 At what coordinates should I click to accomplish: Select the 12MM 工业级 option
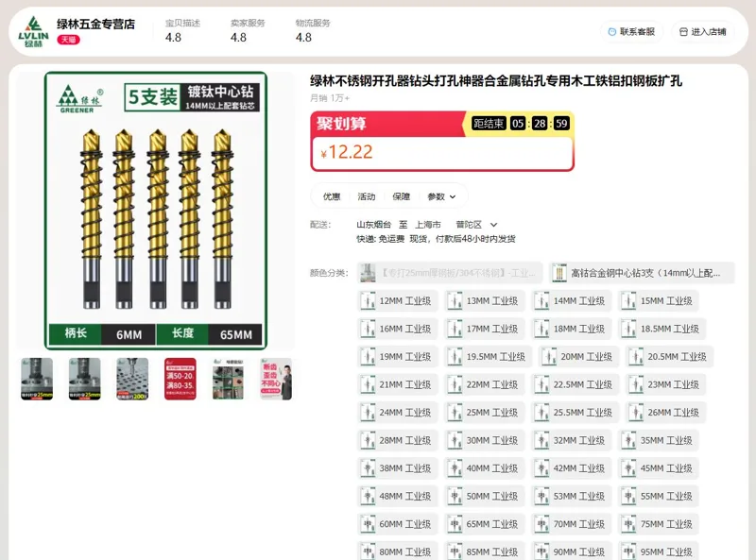click(x=397, y=300)
